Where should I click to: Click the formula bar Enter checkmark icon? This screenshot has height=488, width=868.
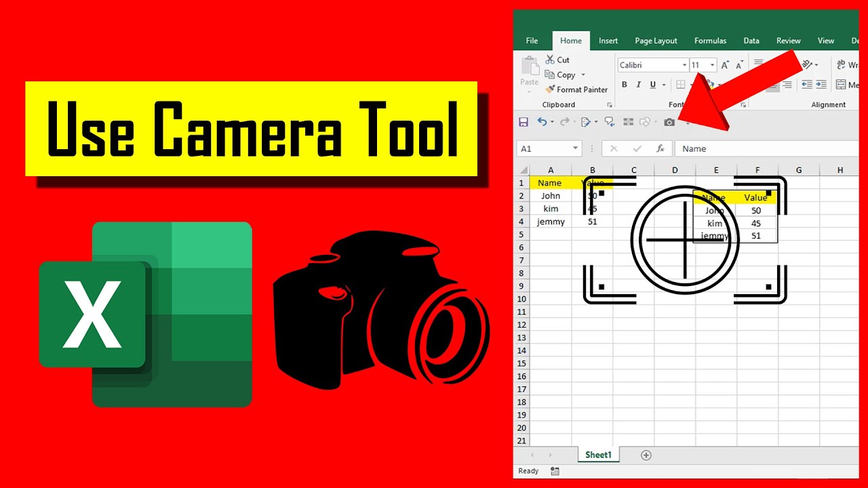coord(637,148)
